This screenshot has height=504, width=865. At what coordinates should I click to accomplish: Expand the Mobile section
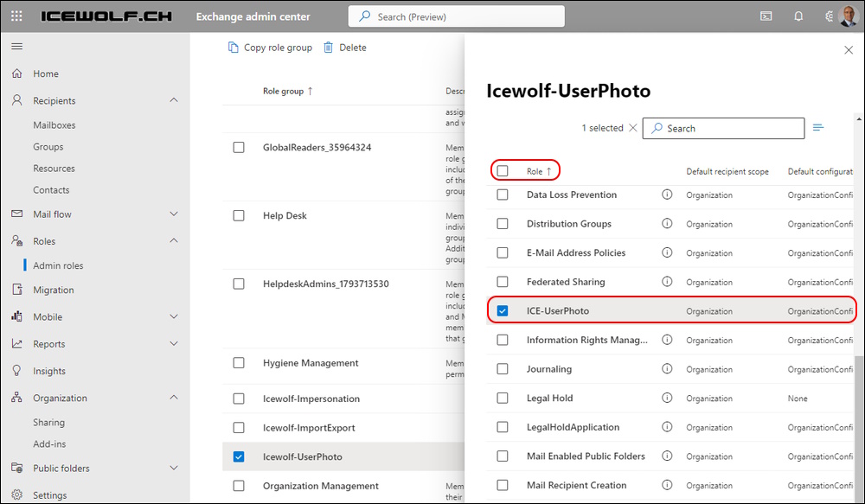[174, 316]
